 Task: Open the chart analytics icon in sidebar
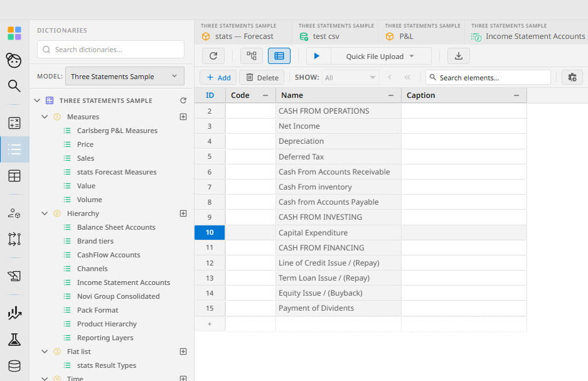pyautogui.click(x=14, y=313)
